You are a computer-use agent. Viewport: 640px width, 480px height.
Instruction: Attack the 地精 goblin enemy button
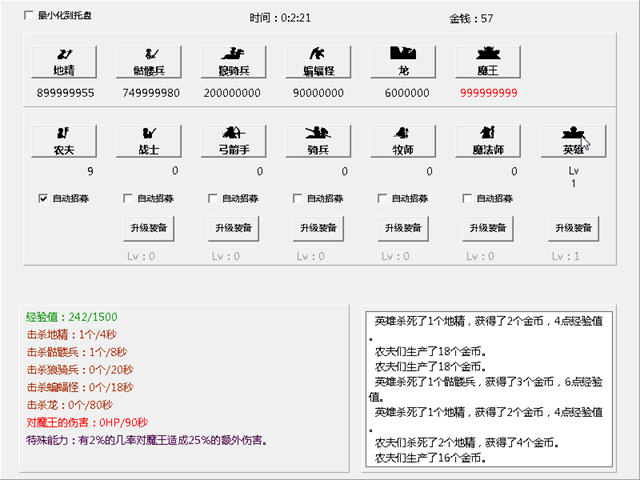64,62
